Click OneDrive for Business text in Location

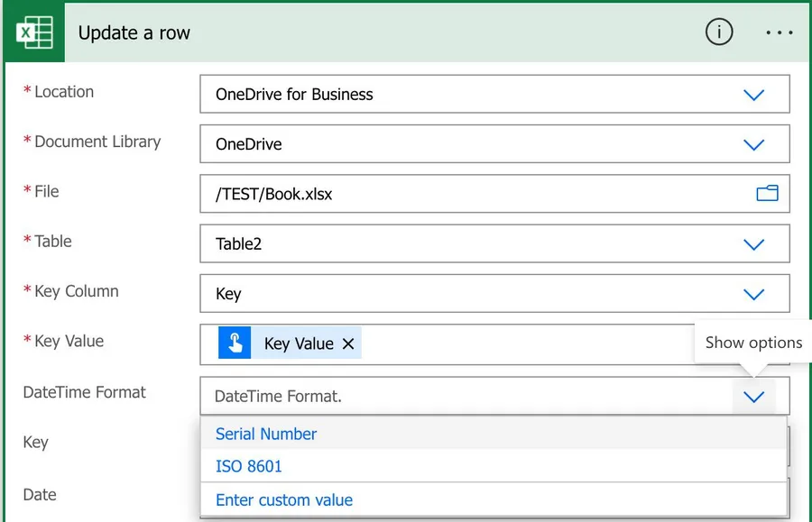(294, 95)
